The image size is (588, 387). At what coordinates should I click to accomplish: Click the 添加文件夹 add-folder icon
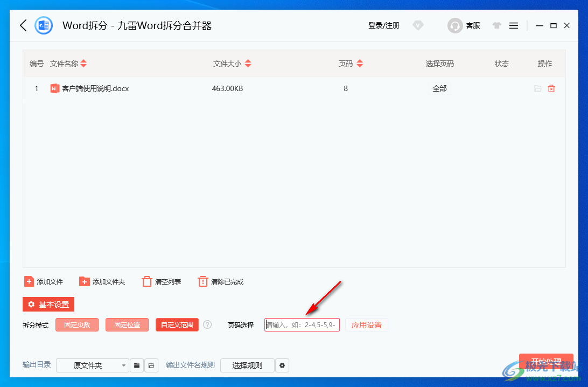click(x=85, y=281)
